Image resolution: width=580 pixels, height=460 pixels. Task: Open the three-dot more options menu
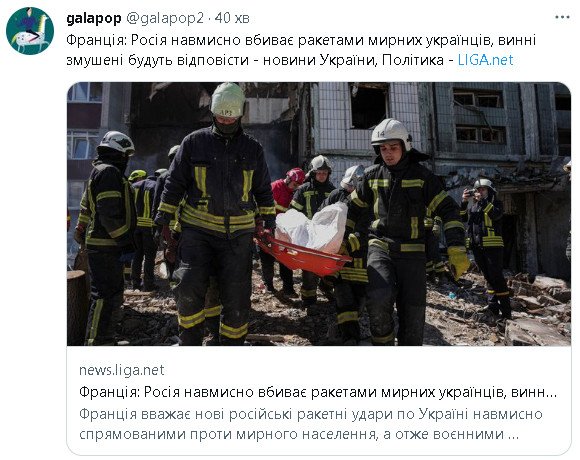[562, 17]
